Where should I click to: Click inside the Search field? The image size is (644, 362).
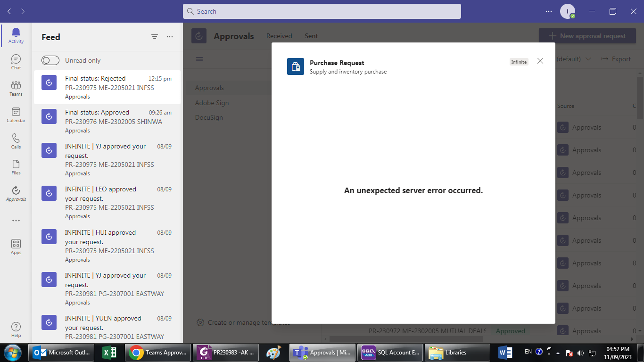pyautogui.click(x=322, y=11)
